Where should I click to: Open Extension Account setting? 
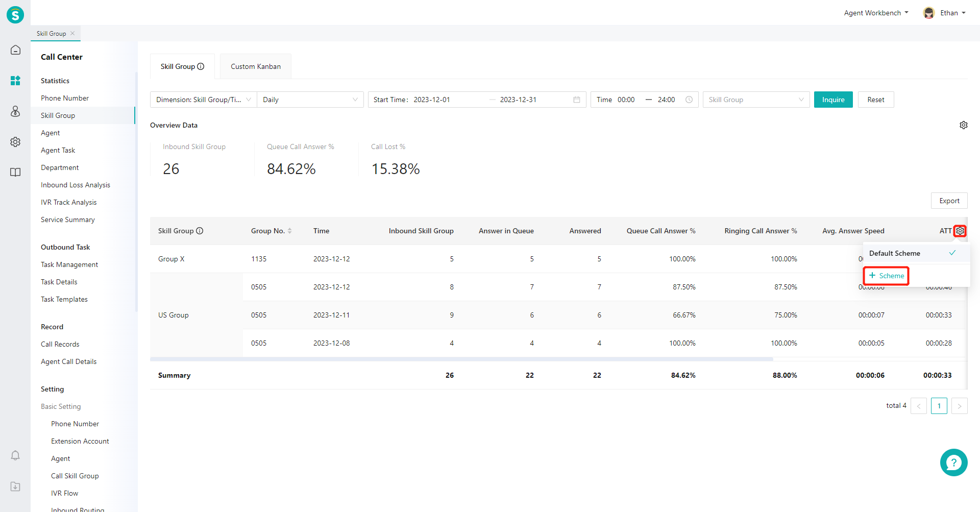80,441
